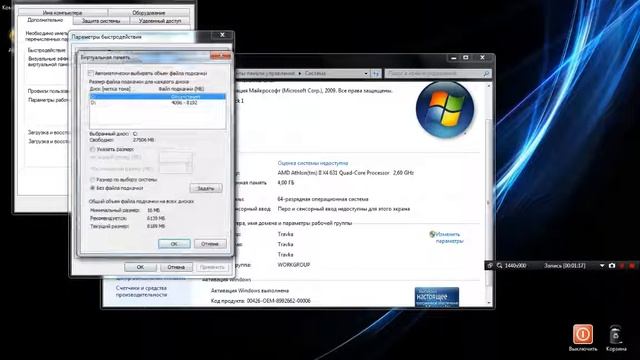Click the red pause icon left of stop

pos(622,266)
